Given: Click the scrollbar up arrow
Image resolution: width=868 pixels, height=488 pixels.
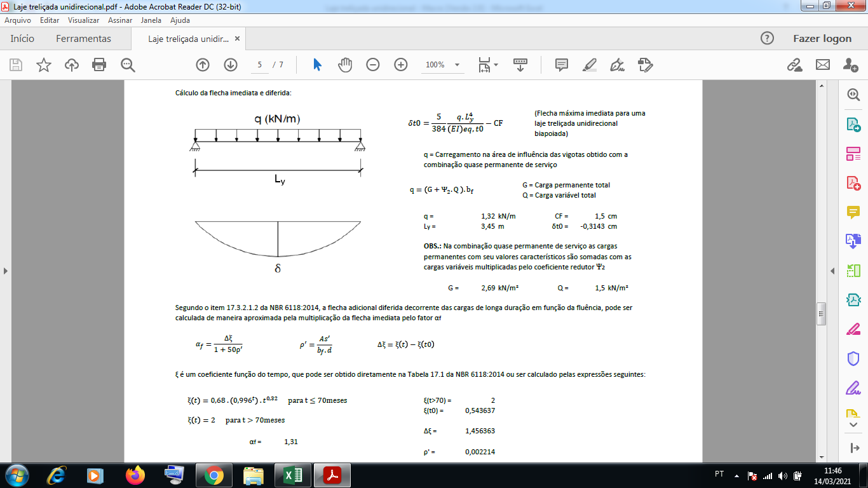Looking at the screenshot, I should (x=821, y=85).
